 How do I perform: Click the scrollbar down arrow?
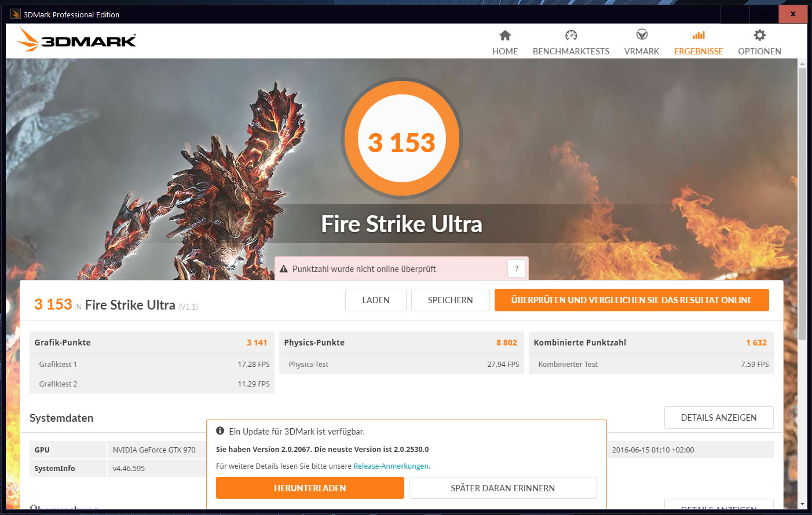(x=802, y=504)
